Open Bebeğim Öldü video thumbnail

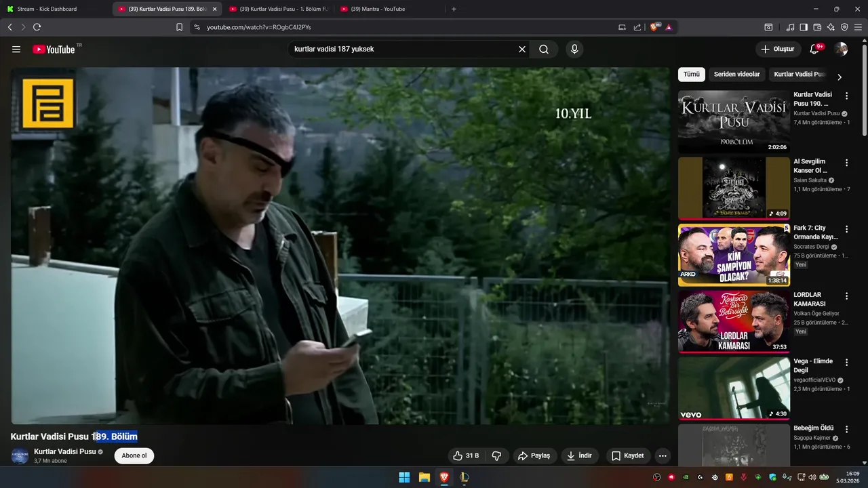point(734,445)
